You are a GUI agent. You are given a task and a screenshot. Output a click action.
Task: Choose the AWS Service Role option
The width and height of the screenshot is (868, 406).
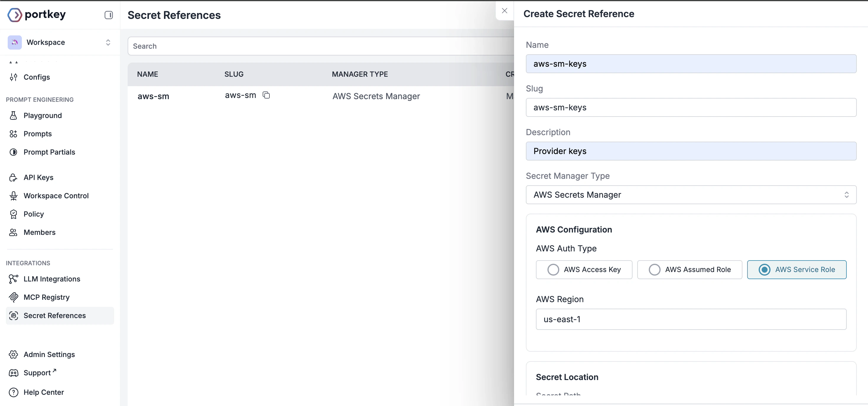click(x=797, y=270)
